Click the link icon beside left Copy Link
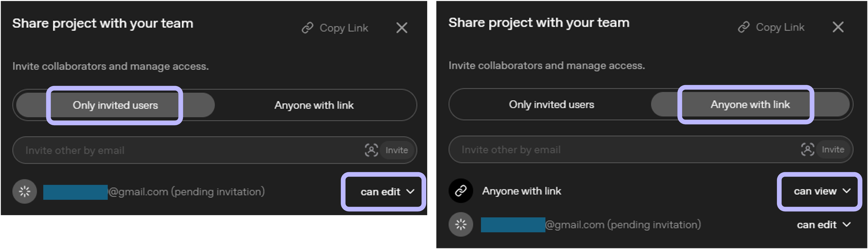The height and width of the screenshot is (249, 868). [307, 28]
